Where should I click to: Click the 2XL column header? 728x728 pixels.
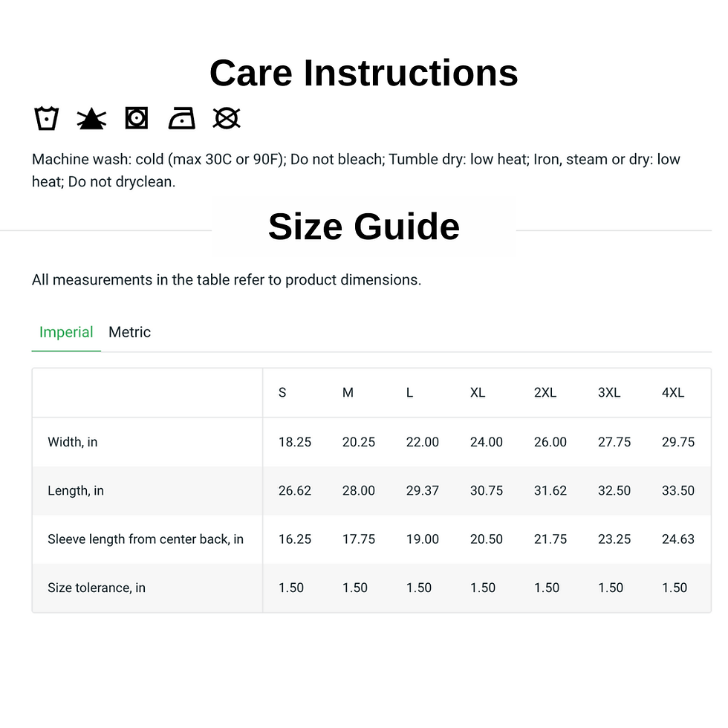[545, 393]
